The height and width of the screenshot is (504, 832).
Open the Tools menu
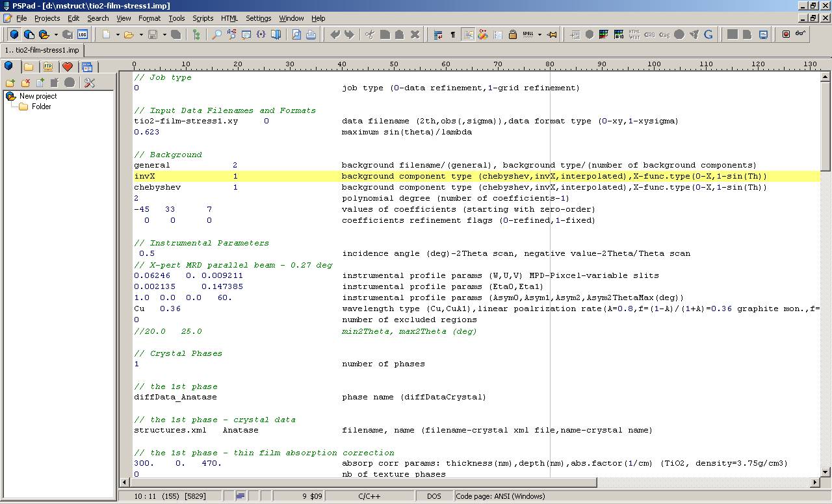177,18
